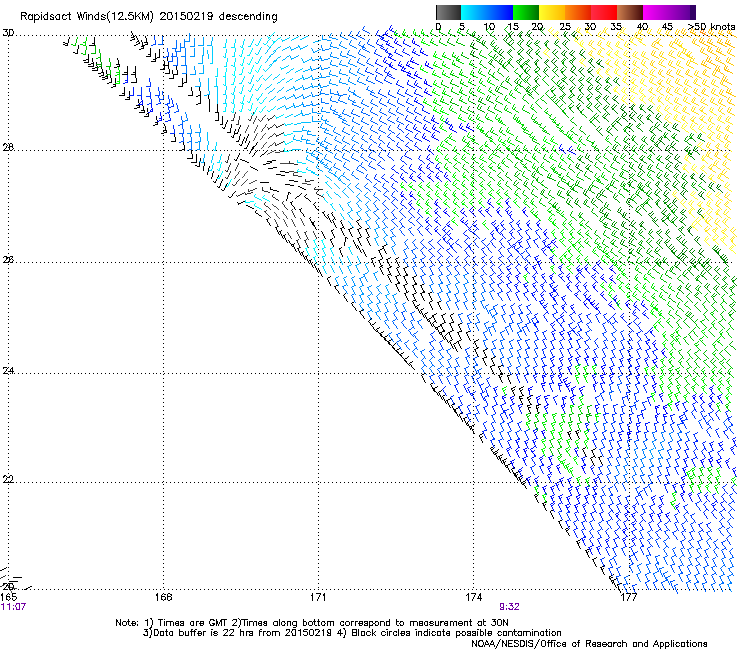Click the '177' longitude axis label
The width and height of the screenshot is (740, 650).
click(x=628, y=597)
